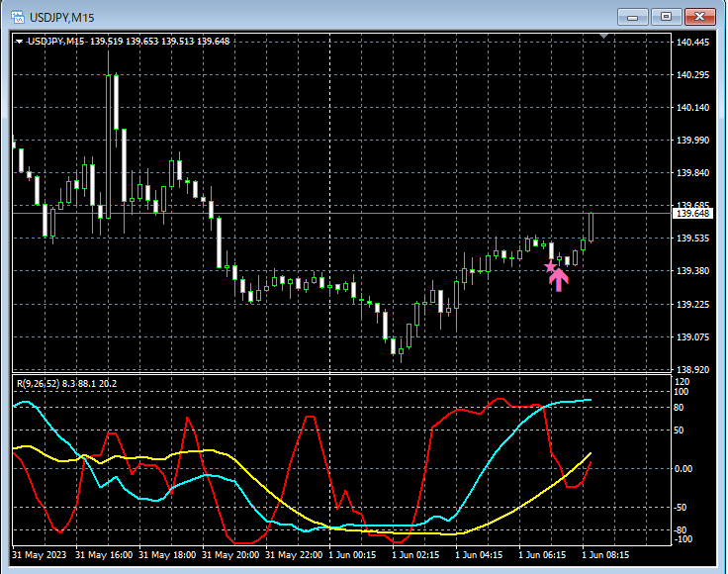Click the 31 May 18:00 time label
This screenshot has width=728, height=574.
pyautogui.click(x=167, y=555)
